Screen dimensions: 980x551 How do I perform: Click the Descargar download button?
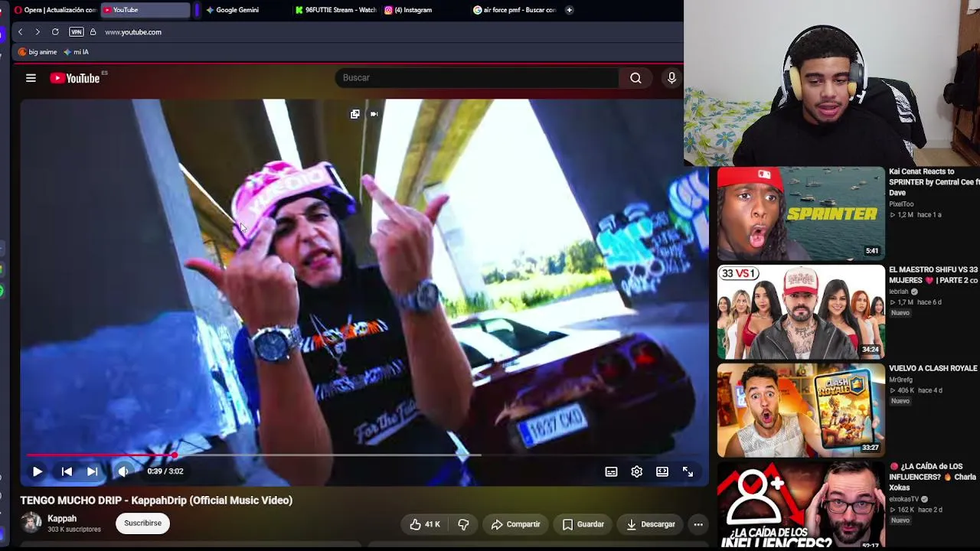tap(651, 524)
